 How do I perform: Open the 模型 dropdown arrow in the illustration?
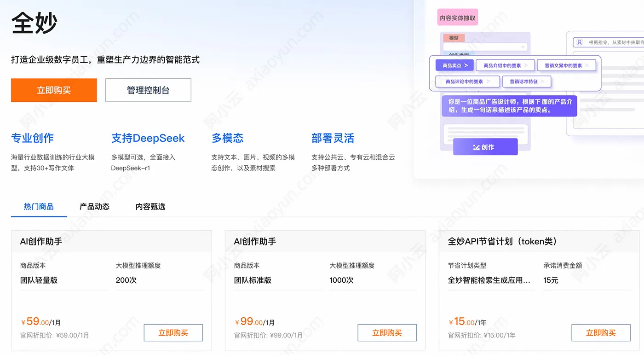523,47
